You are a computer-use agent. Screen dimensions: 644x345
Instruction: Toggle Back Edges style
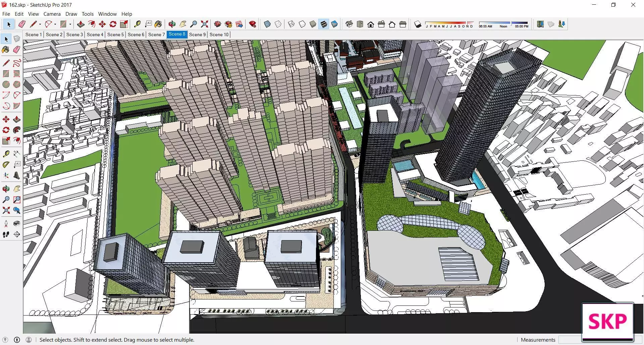[x=278, y=24]
